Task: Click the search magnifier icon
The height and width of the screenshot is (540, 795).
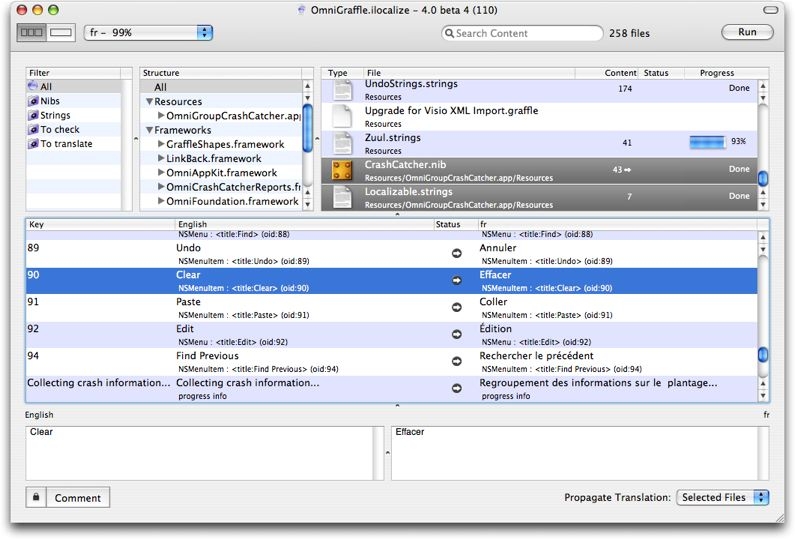Action: (449, 33)
